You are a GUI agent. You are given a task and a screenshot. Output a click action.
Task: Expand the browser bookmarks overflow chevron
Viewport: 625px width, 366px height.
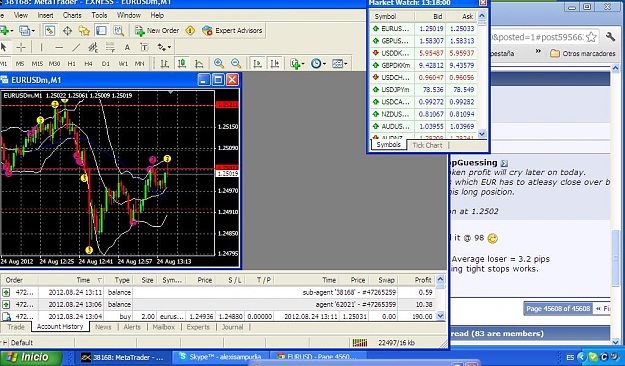[x=538, y=51]
